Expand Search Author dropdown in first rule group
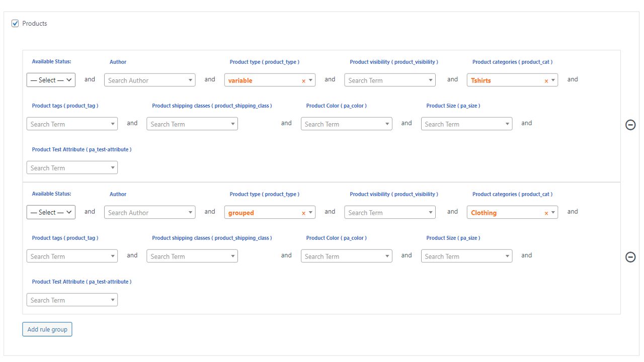The height and width of the screenshot is (362, 644). coord(191,80)
